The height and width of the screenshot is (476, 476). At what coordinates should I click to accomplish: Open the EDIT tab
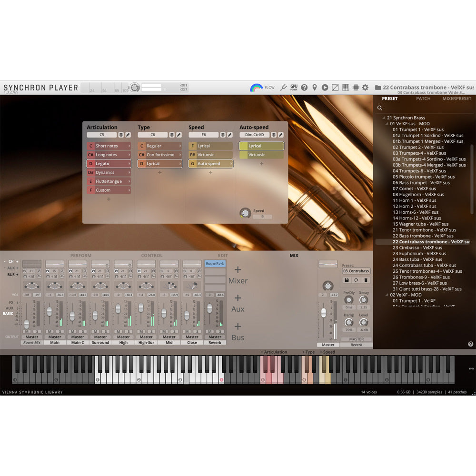(223, 256)
